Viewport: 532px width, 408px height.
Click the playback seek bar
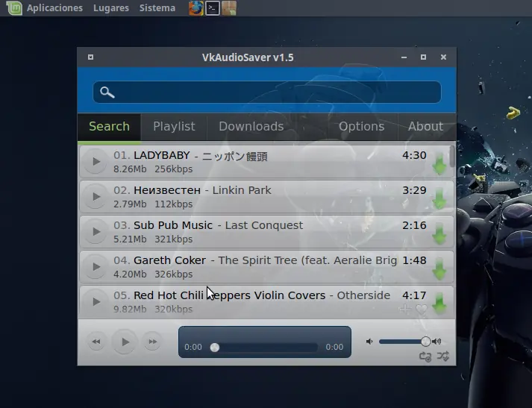[x=264, y=348]
